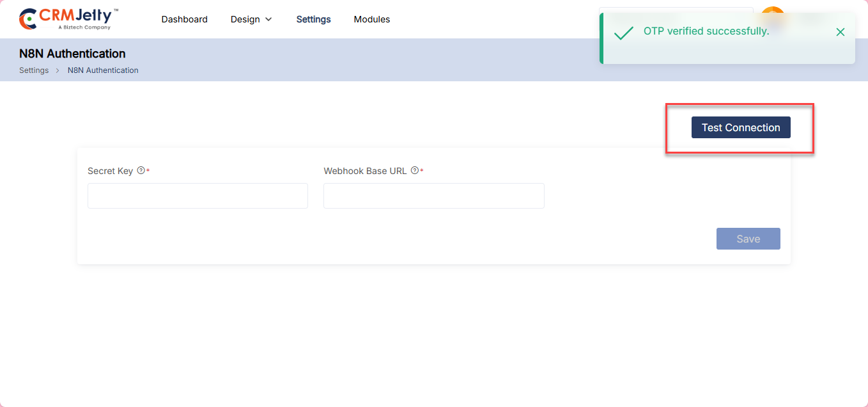Dismiss the OTP verified notification
Screen dimensions: 868x407
[841, 32]
